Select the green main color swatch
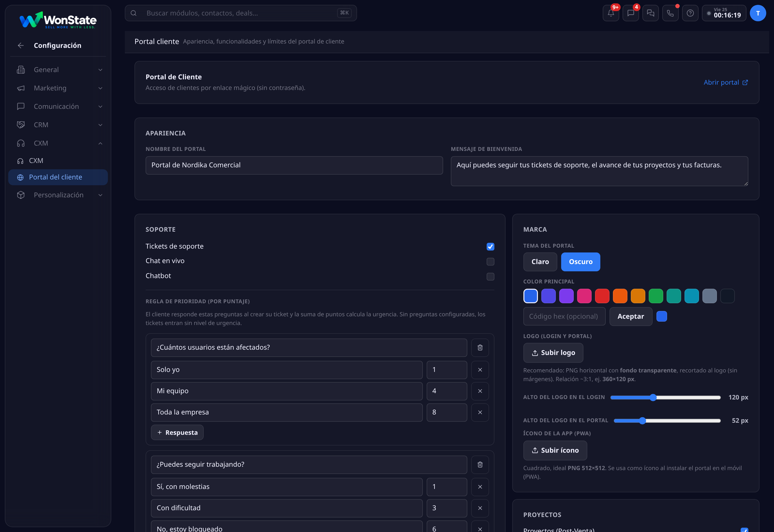 (656, 296)
